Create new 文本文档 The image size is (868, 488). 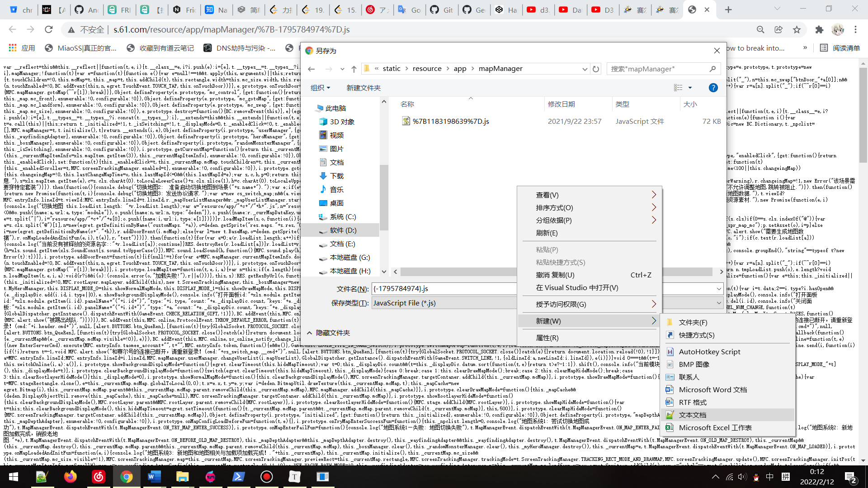pyautogui.click(x=728, y=415)
